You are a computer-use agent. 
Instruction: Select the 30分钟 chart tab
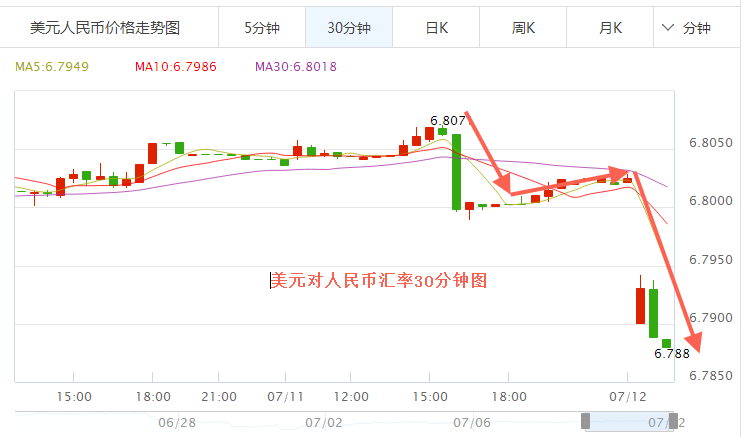349,28
